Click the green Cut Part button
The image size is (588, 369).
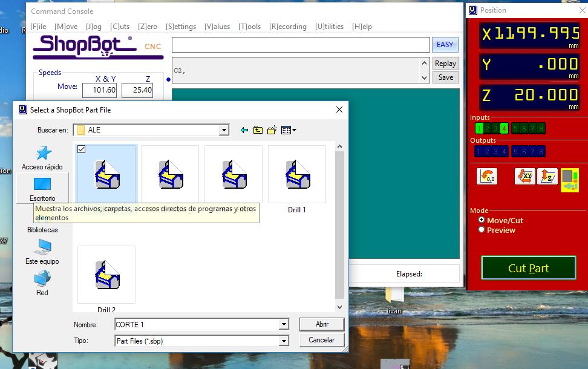528,268
